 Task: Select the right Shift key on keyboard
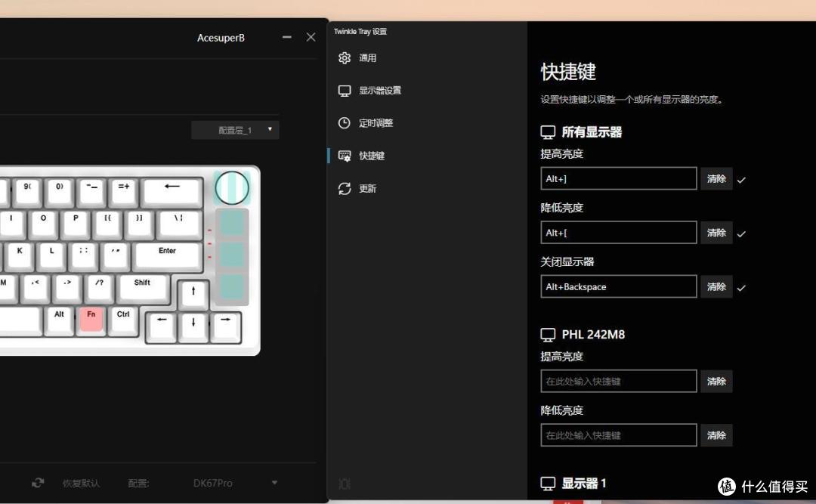tap(143, 287)
